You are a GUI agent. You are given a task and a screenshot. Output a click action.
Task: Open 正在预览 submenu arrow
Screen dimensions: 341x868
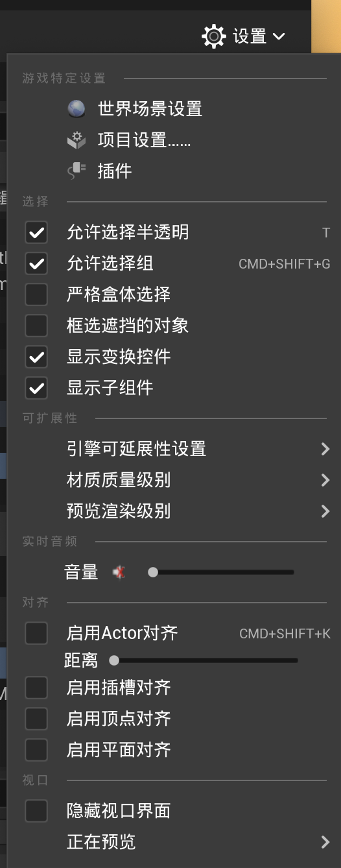coord(325,842)
